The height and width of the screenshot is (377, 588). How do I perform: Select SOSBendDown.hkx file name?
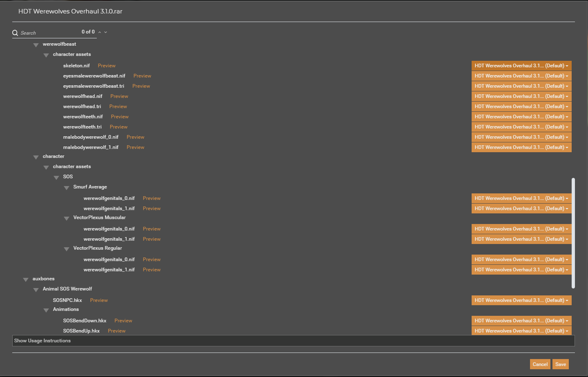[85, 321]
